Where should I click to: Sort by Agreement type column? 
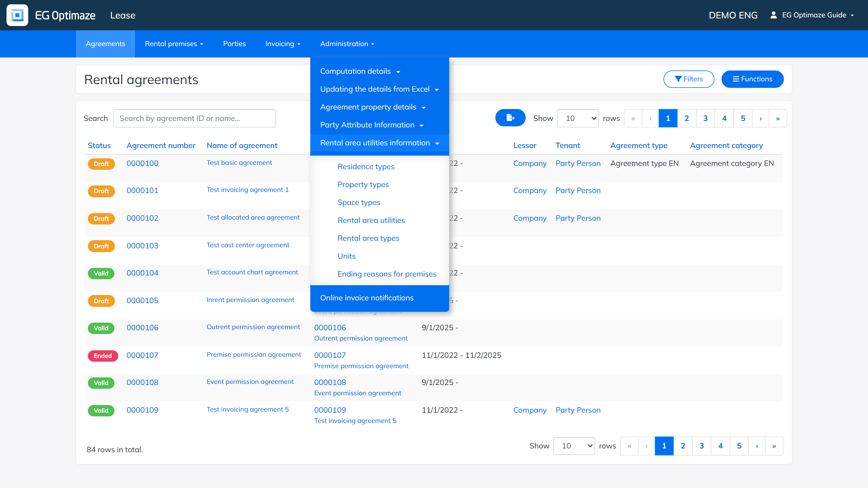point(639,146)
